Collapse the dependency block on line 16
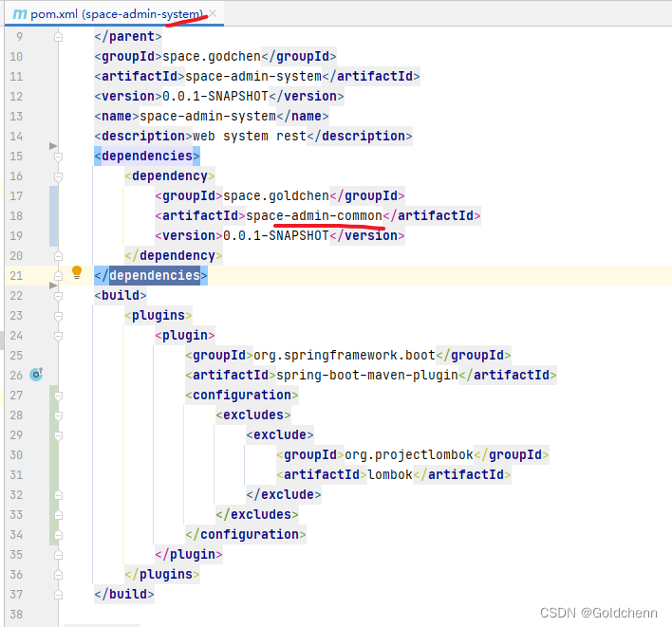The width and height of the screenshot is (672, 627). tap(59, 176)
